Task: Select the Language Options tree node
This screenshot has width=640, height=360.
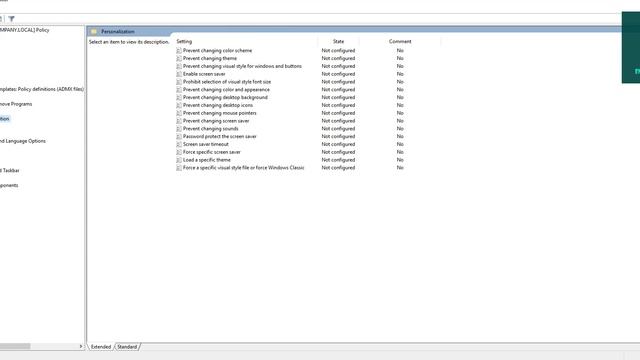Action: (23, 141)
